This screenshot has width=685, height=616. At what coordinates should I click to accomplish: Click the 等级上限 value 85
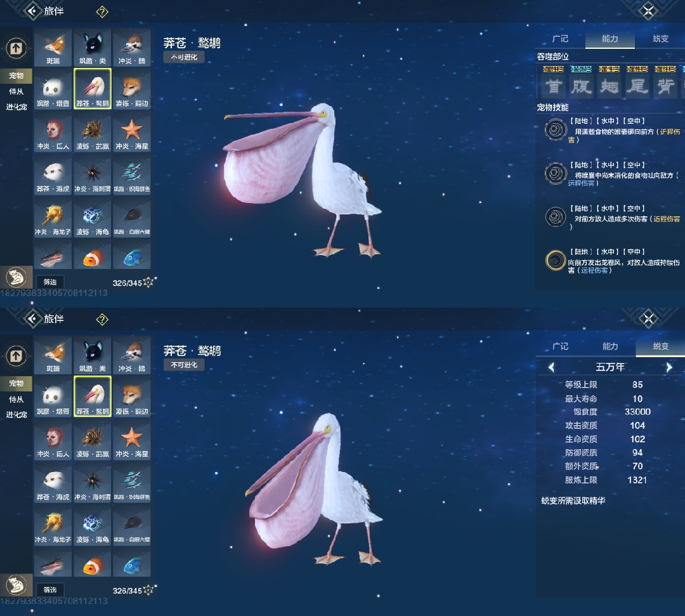click(637, 384)
